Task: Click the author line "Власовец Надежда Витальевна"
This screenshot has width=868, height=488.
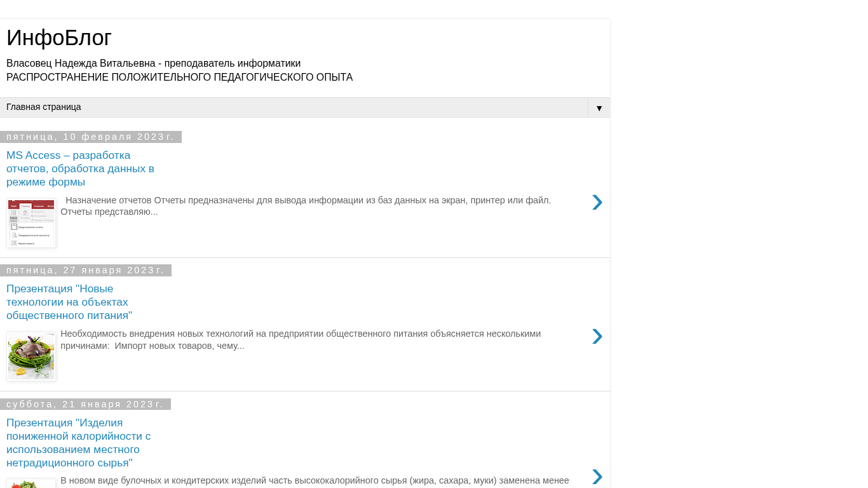Action: [153, 64]
